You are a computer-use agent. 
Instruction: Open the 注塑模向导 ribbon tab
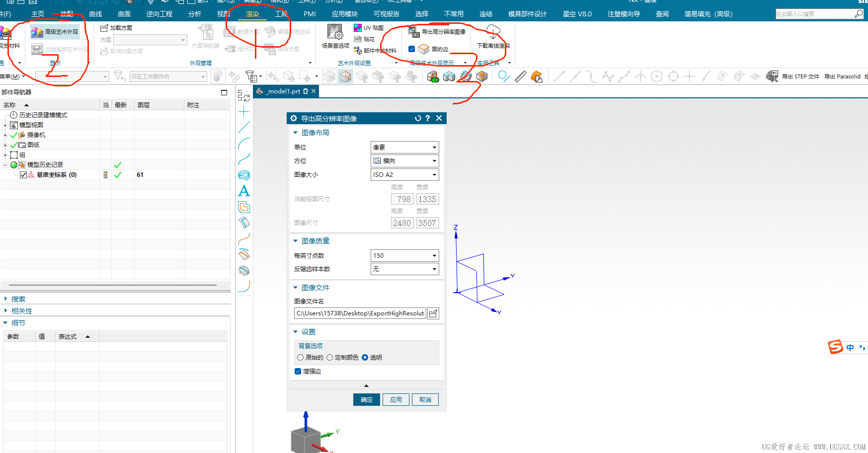[x=623, y=13]
